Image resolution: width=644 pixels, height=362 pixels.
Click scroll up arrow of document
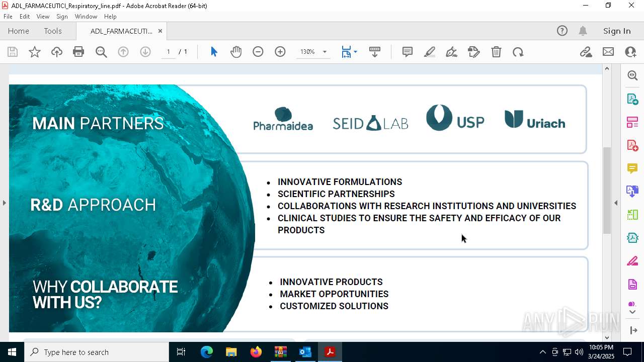[607, 68]
